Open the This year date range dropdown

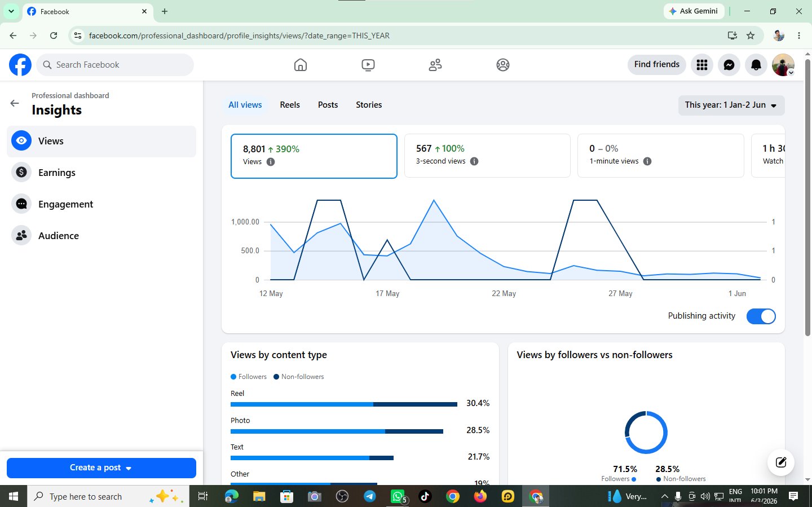click(x=731, y=105)
